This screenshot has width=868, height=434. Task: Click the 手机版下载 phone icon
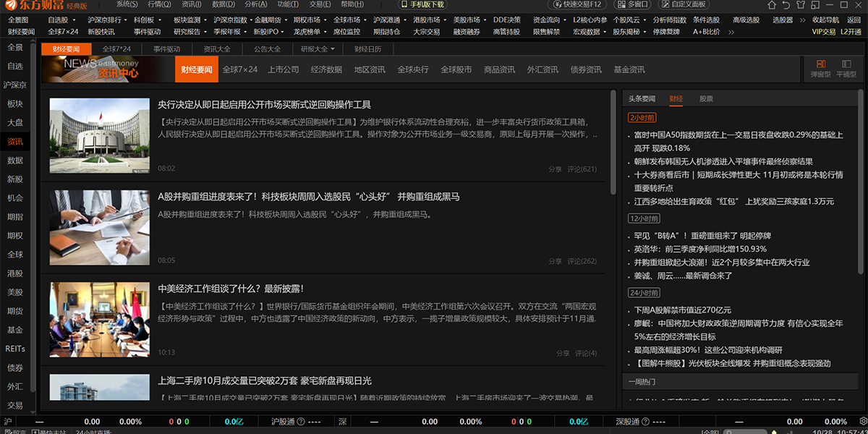pos(404,5)
